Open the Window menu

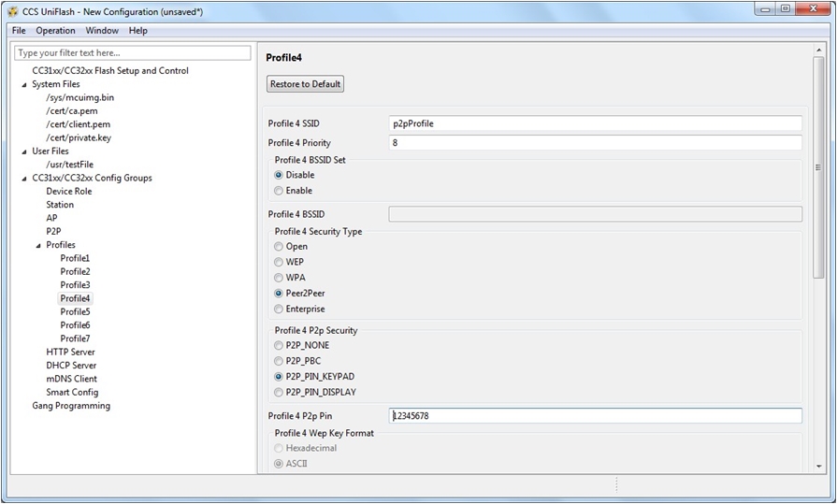click(x=102, y=31)
